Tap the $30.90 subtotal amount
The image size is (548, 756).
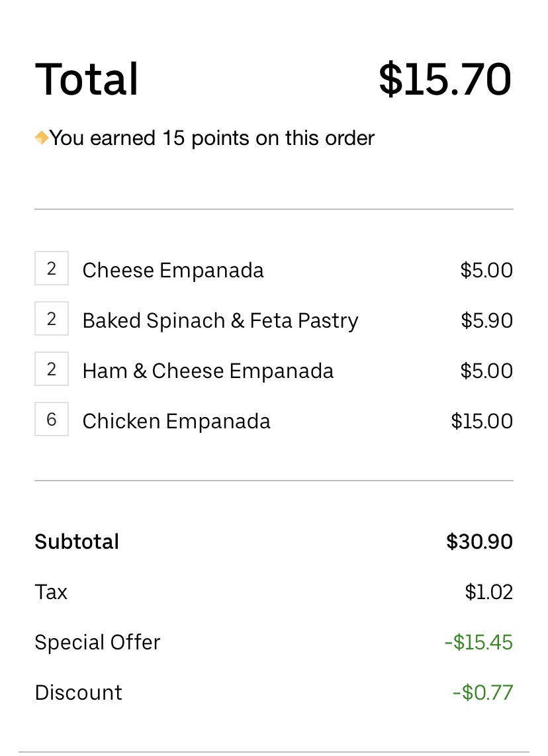pos(479,542)
